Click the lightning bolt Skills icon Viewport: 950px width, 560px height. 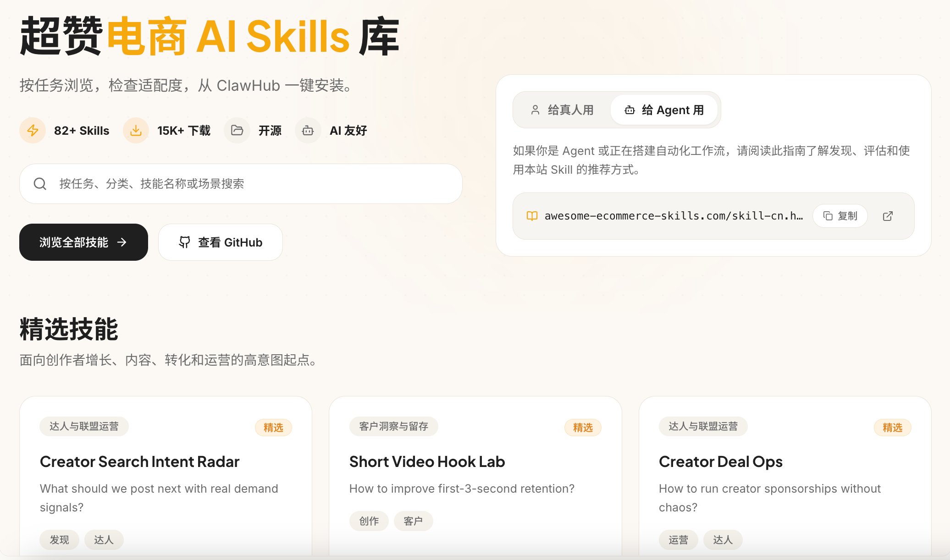tap(33, 131)
